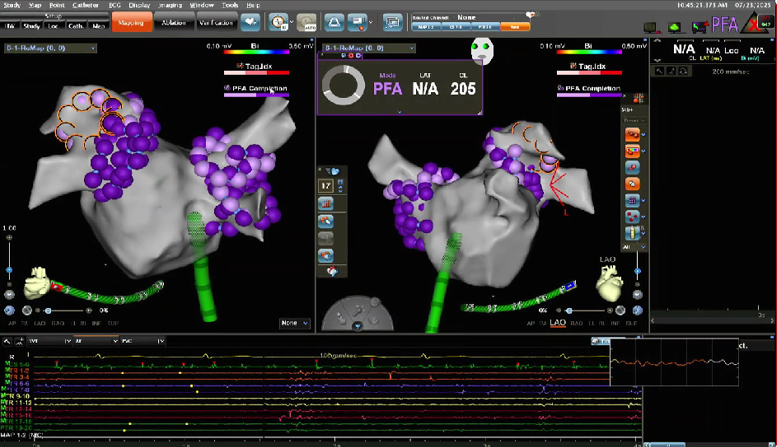Click the monitor display toolbar icon
777x447 pixels.
pos(392,21)
